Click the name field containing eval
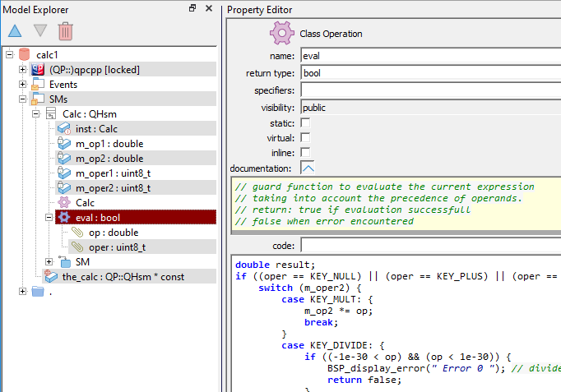 click(x=430, y=57)
